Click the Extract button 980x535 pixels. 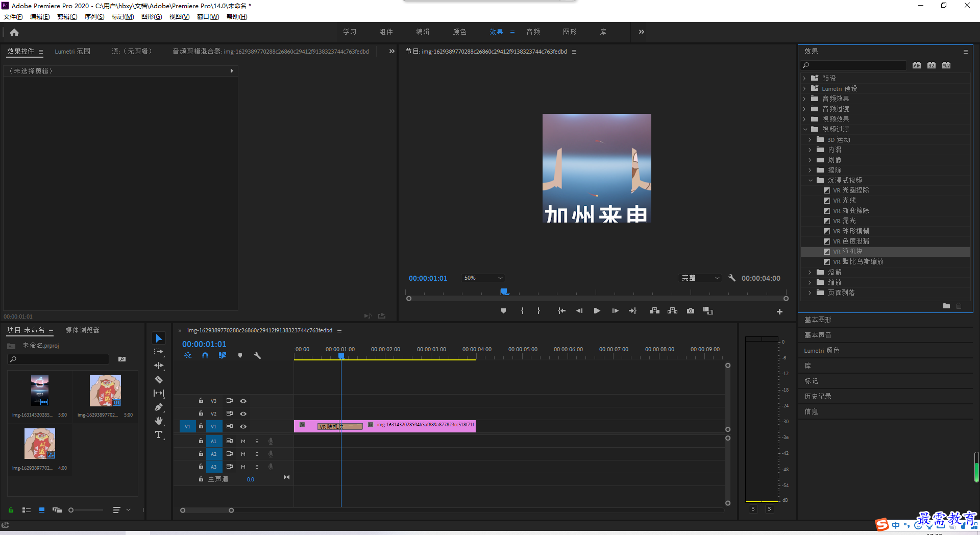[673, 311]
